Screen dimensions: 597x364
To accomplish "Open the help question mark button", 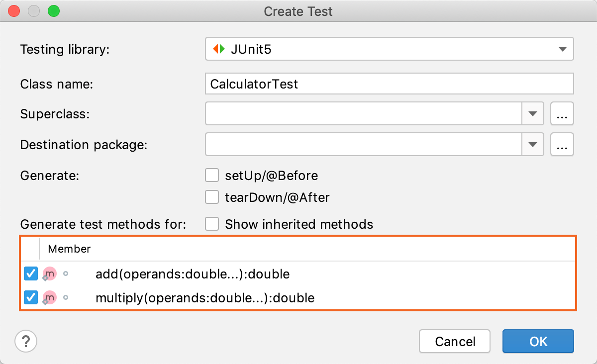I will (26, 342).
